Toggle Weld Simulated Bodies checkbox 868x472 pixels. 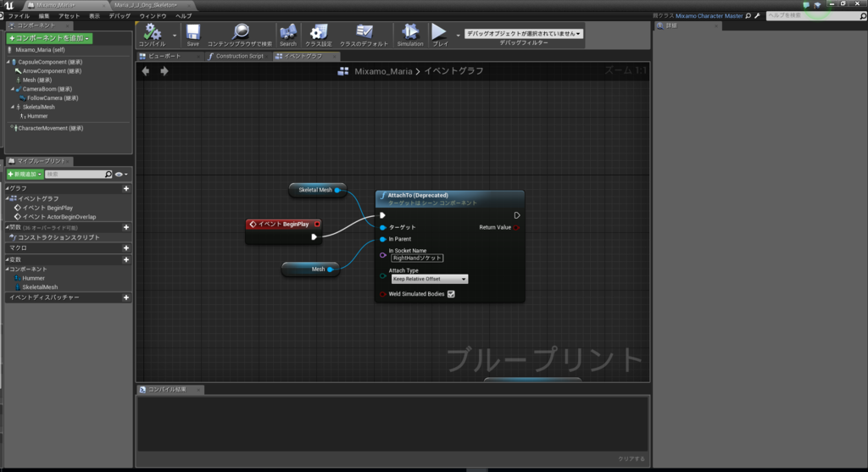[x=451, y=294]
